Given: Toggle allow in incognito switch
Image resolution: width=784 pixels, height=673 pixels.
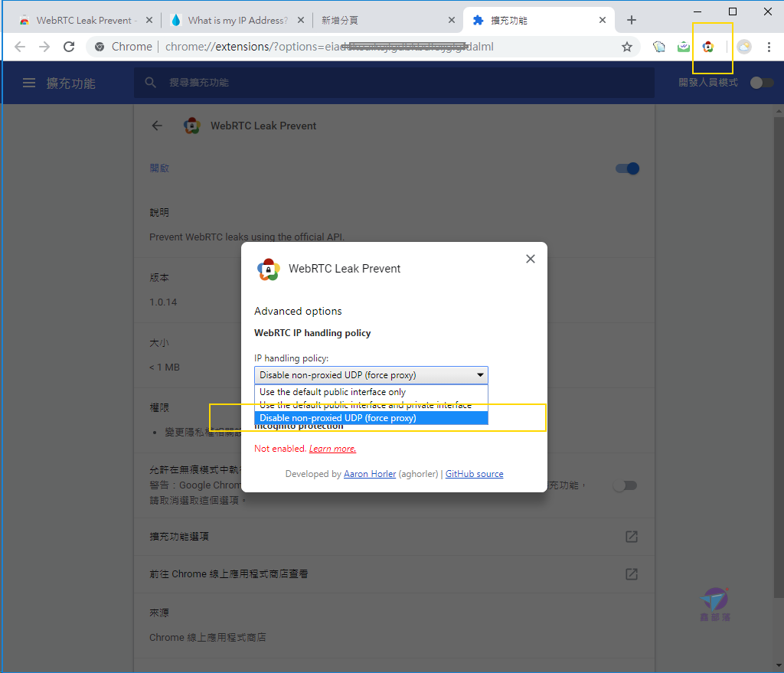Looking at the screenshot, I should click(x=625, y=485).
